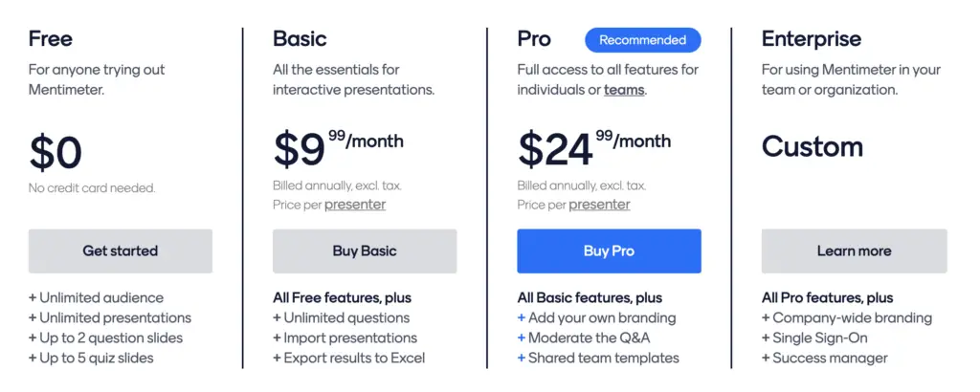Select the Basic plan heading
Image resolution: width=980 pixels, height=392 pixels.
(300, 38)
